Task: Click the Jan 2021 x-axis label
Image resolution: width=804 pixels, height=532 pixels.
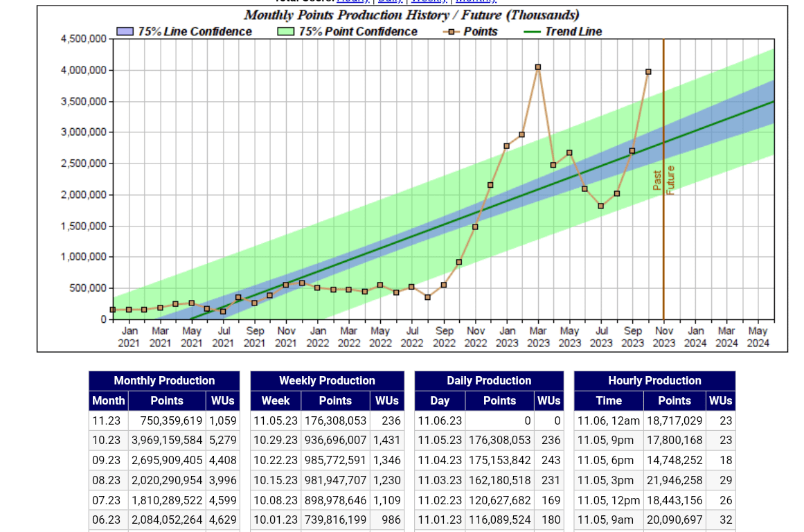Action: (129, 337)
